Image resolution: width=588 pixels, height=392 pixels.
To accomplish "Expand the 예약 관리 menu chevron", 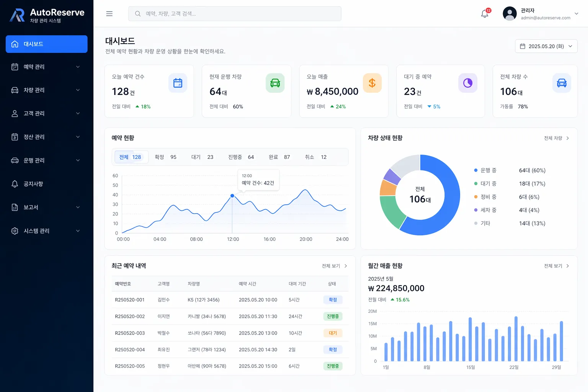I will tap(78, 67).
